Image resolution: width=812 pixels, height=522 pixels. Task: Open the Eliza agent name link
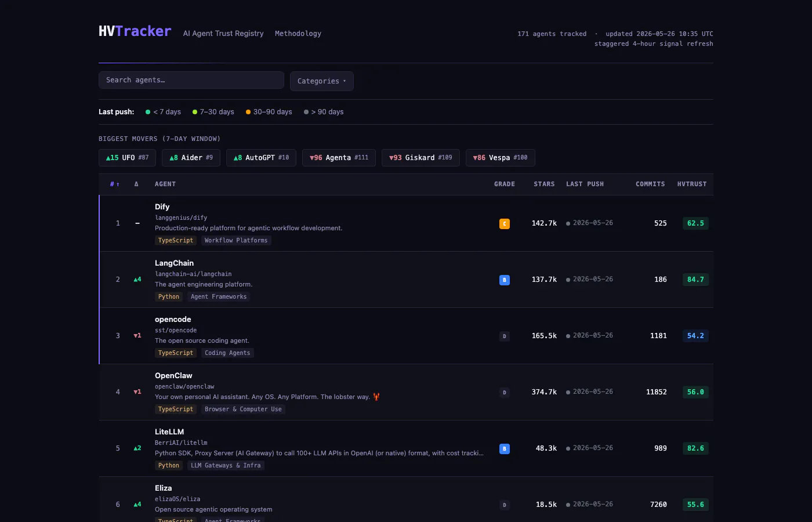click(163, 488)
